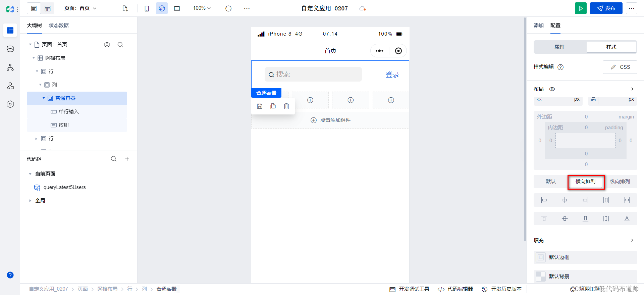
Task: Select horizontal align right icon
Action: pos(585,200)
